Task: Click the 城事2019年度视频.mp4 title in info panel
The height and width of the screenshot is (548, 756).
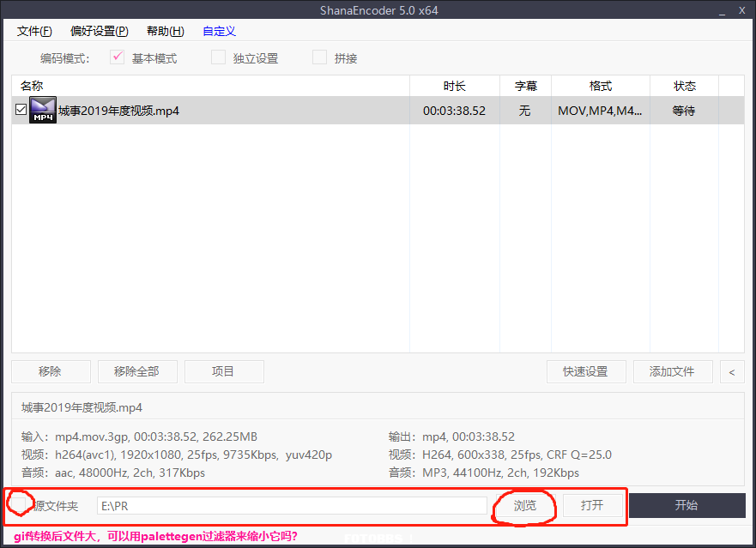Action: pyautogui.click(x=82, y=407)
